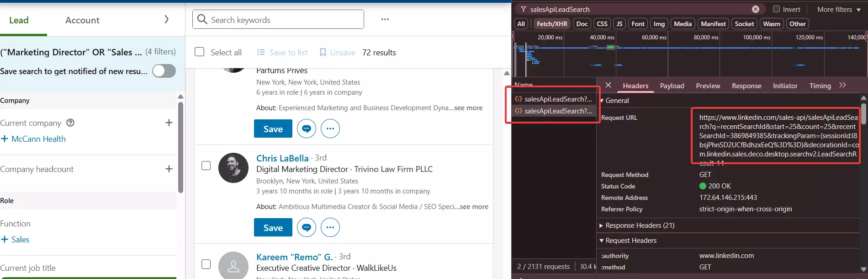Open the Response tab

[746, 86]
